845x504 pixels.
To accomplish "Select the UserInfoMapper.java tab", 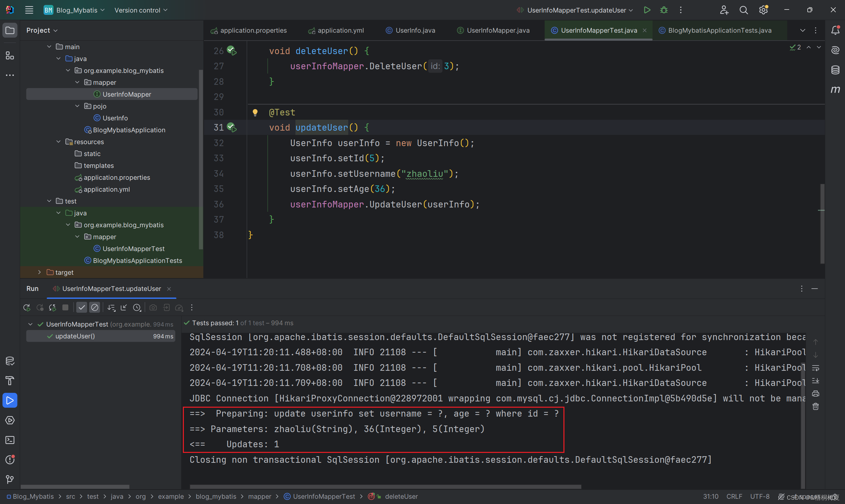I will coord(496,30).
